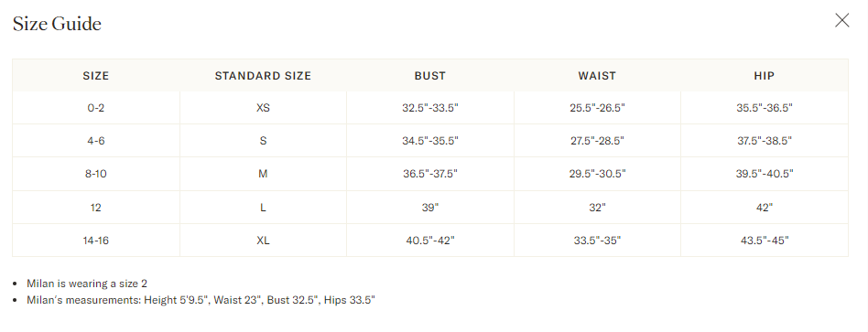This screenshot has height=332, width=868.
Task: Click the 0-2 size cell
Action: click(x=96, y=108)
